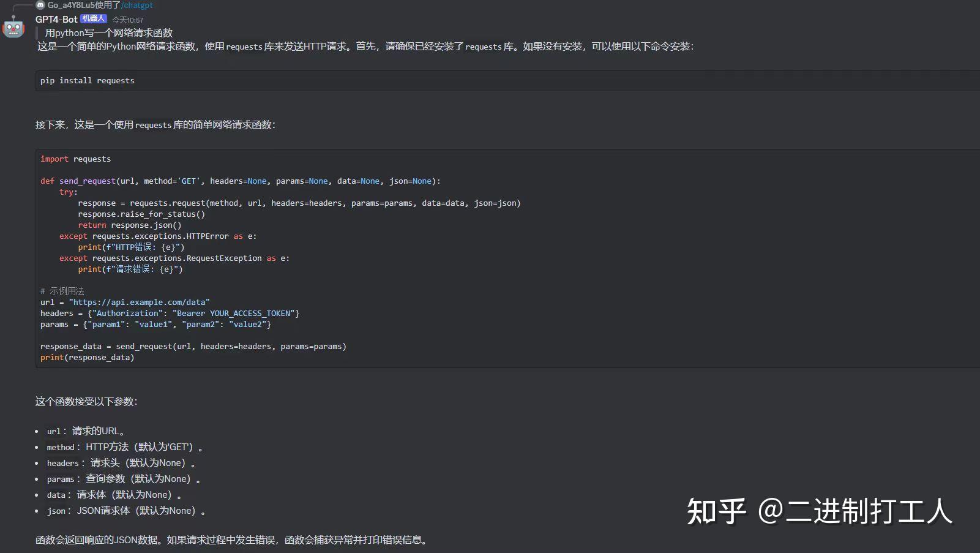Click the import requests line in the code
This screenshot has height=553, width=980.
click(x=75, y=159)
